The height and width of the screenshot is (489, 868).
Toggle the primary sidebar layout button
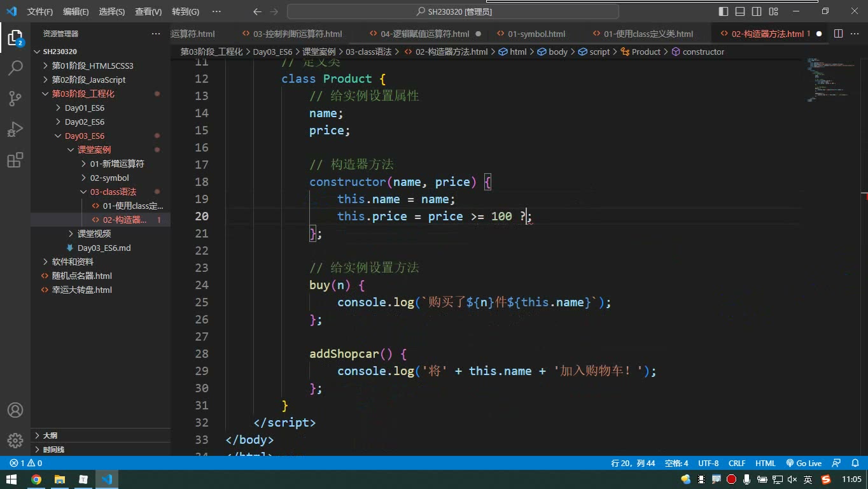click(x=724, y=11)
